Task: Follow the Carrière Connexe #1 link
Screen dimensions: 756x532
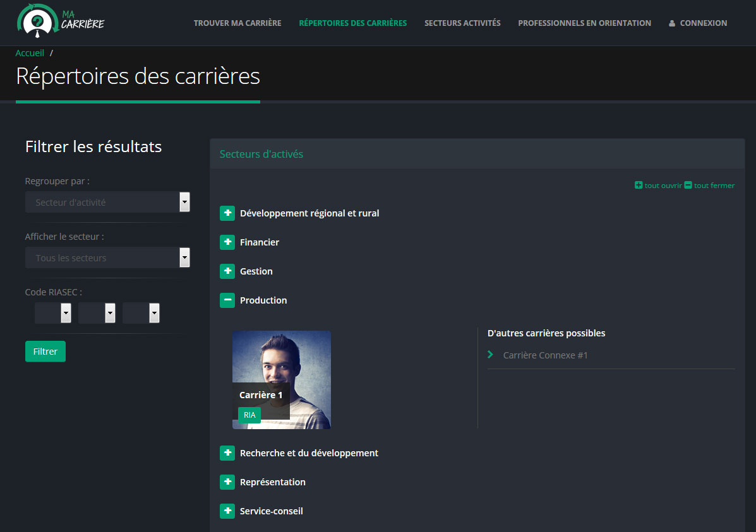Action: tap(545, 355)
